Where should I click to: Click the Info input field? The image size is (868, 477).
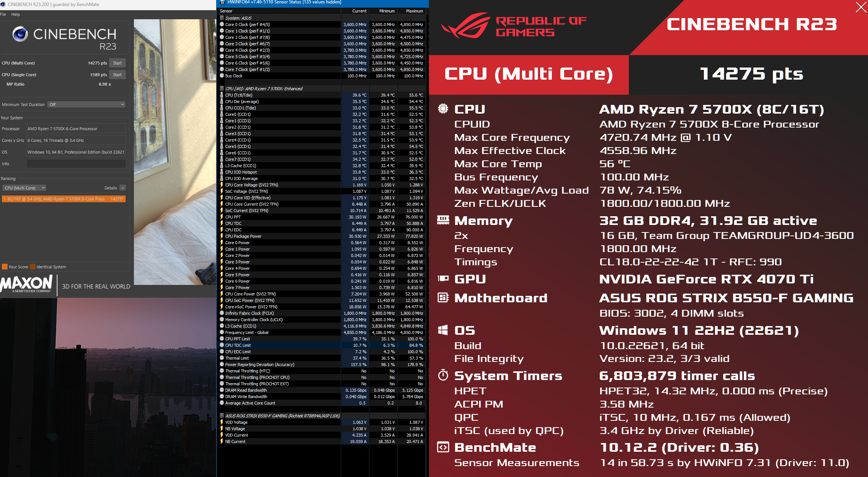tap(76, 164)
